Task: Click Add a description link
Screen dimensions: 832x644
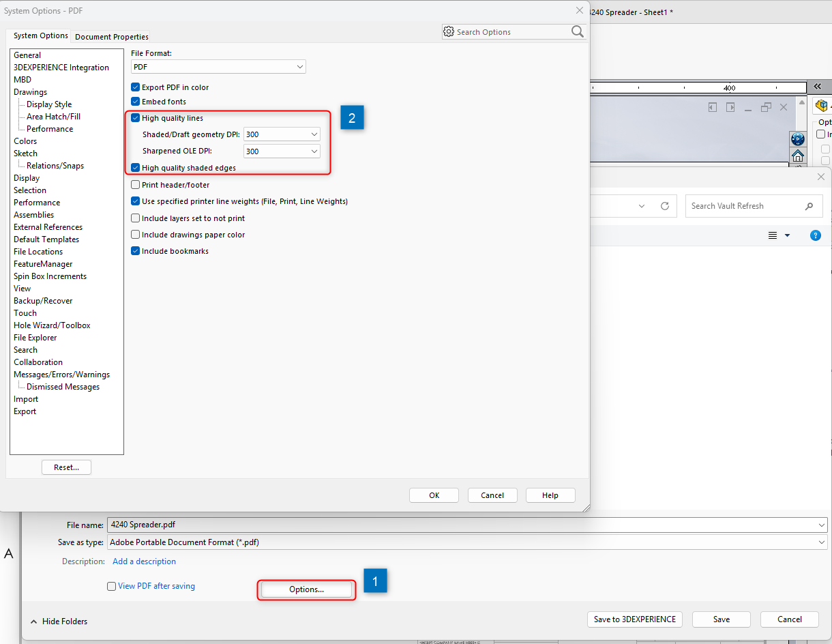Action: tap(144, 561)
